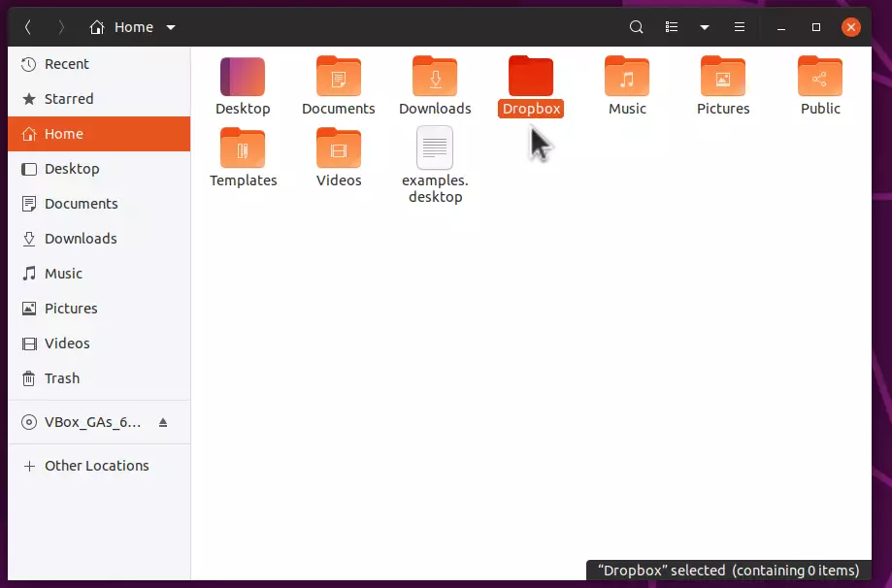Open Videos in the sidebar
The image size is (892, 588).
(99, 343)
